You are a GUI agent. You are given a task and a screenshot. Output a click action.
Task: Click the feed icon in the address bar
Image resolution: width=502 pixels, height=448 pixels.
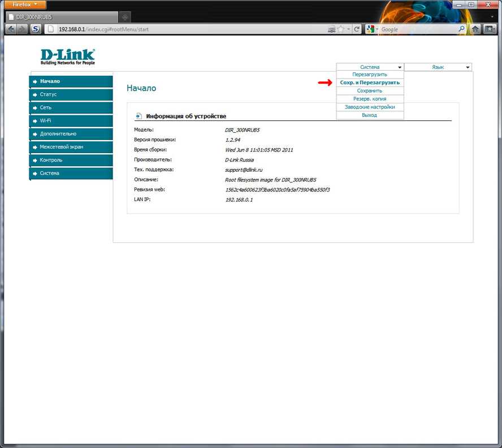click(332, 29)
